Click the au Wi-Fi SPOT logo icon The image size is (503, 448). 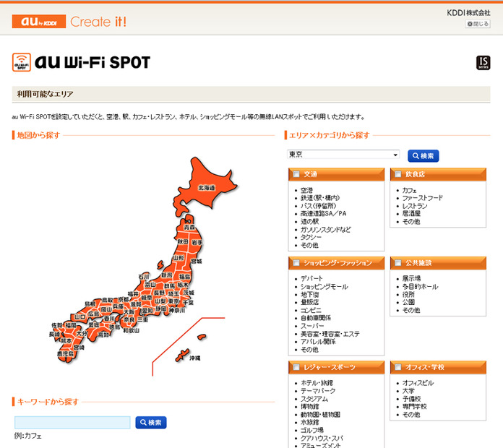pyautogui.click(x=22, y=62)
